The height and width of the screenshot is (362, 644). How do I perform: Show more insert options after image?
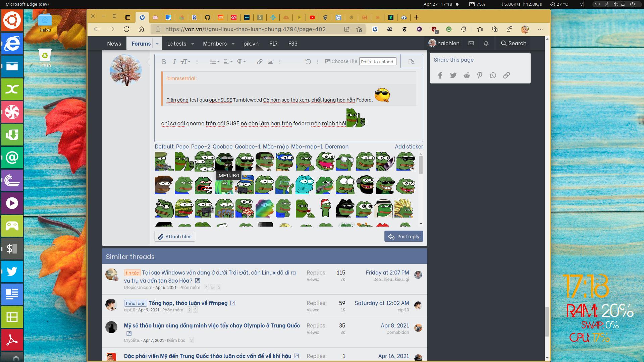point(280,62)
